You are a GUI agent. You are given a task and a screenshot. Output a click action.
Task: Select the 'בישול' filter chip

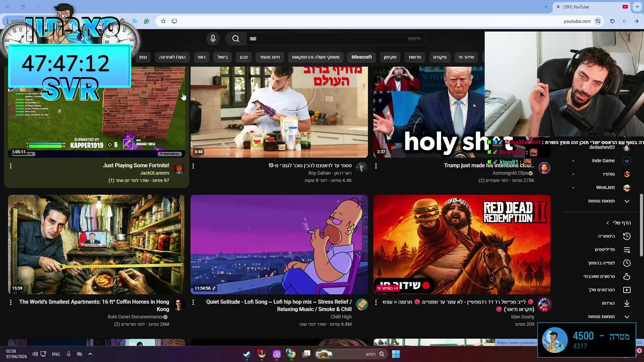tap(223, 57)
